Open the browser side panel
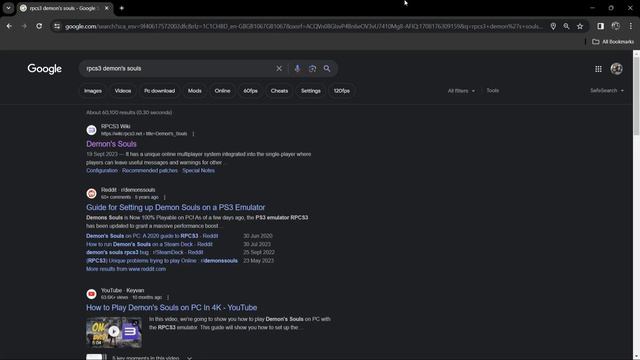This screenshot has height=360, width=640. click(600, 26)
